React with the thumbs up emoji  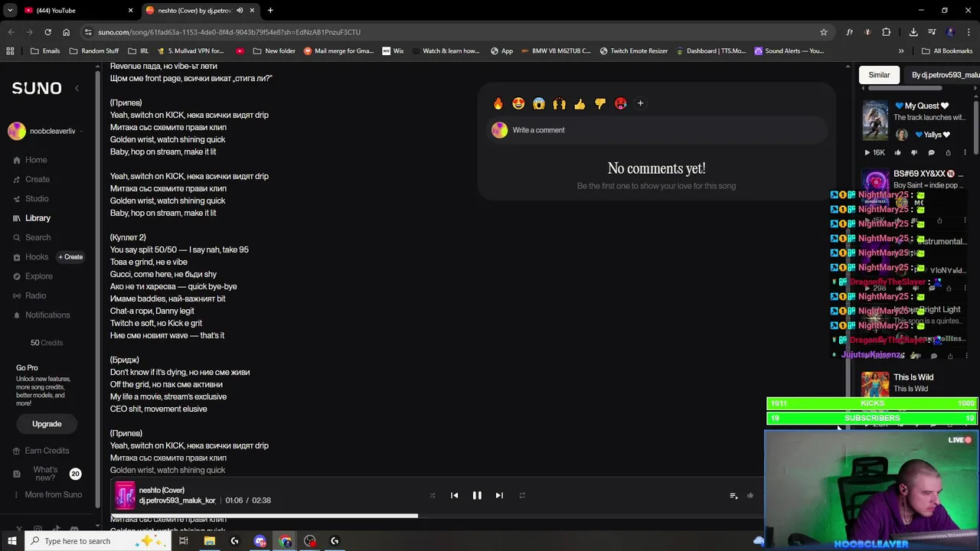(x=580, y=103)
